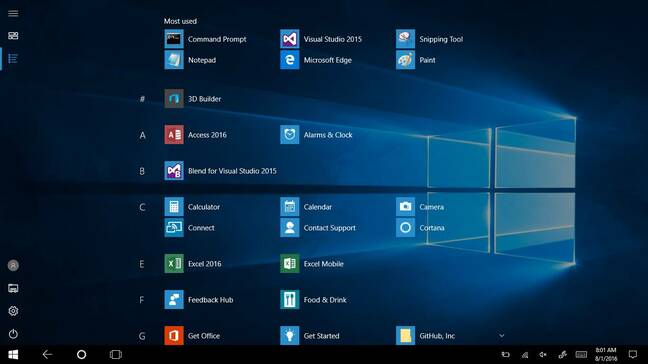Jump to letter C section header
648x364 pixels.
point(142,207)
